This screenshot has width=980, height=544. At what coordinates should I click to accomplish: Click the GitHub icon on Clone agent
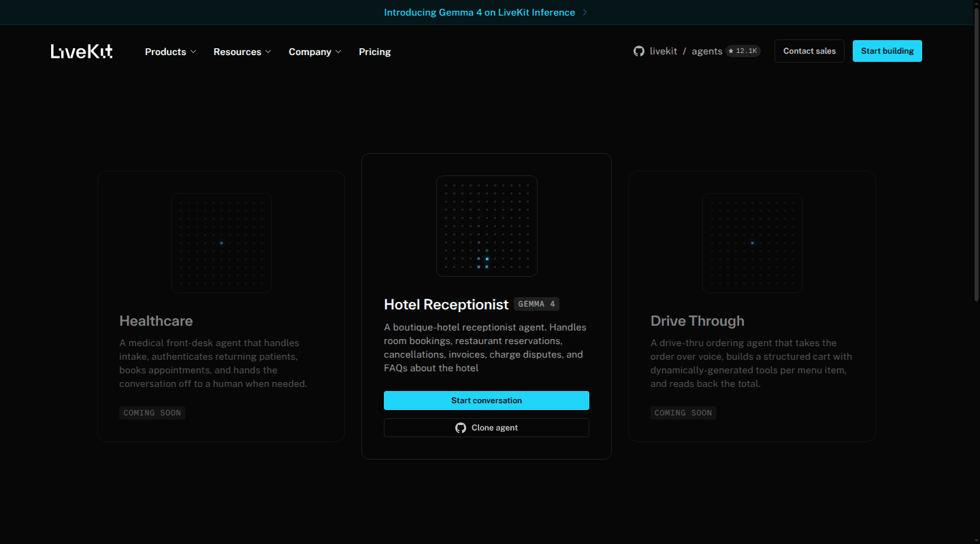461,428
